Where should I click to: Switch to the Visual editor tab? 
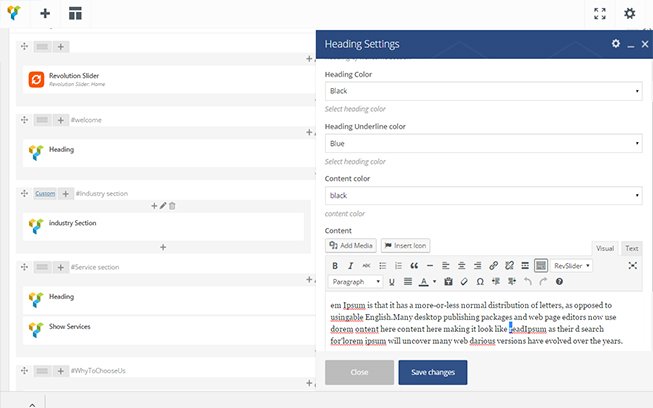(605, 248)
